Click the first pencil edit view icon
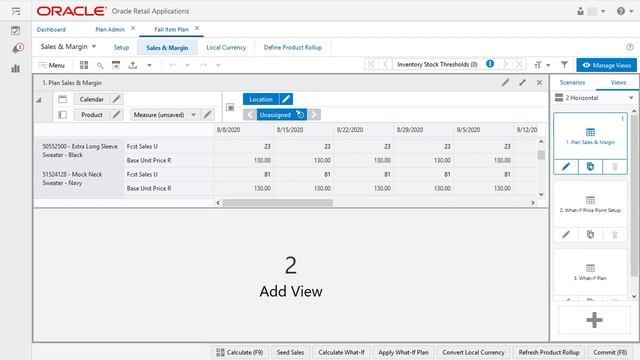The image size is (640, 360). tap(505, 82)
